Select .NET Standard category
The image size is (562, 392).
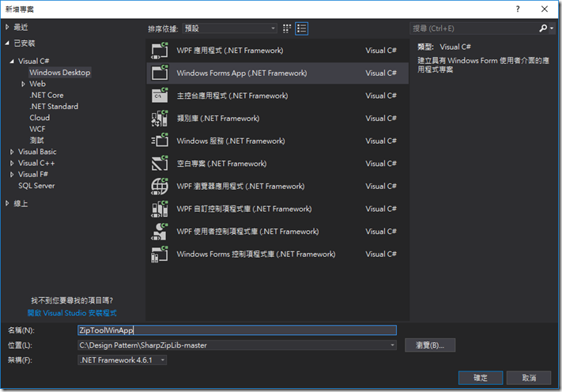(54, 107)
